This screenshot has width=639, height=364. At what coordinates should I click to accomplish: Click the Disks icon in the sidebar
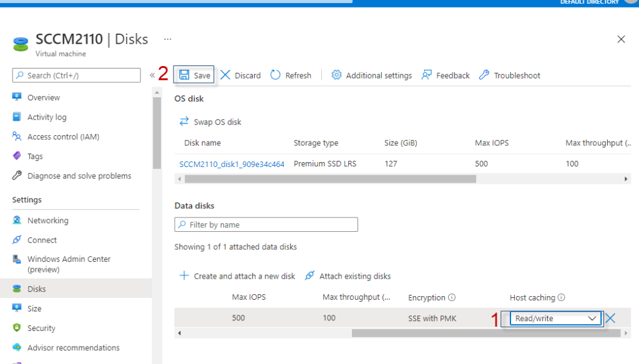17,288
